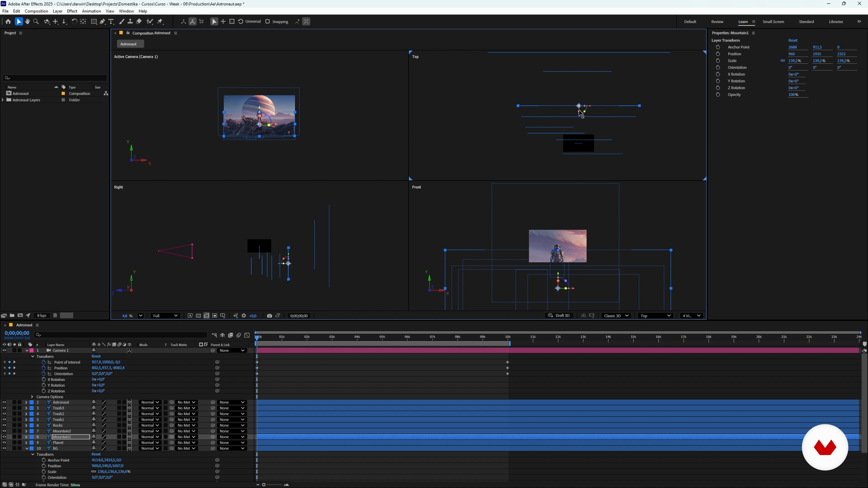Viewport: 868px width, 488px height.
Task: Click Reset in Layer Transform properties
Action: [x=793, y=40]
